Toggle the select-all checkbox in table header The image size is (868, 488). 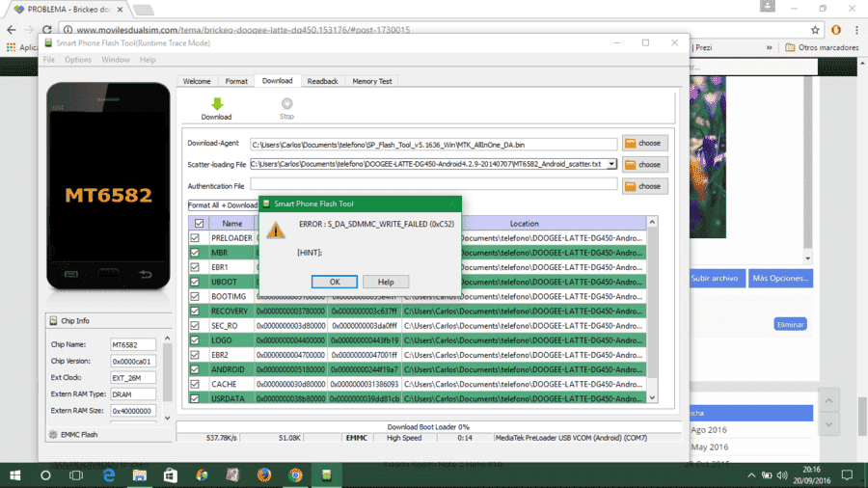click(x=199, y=224)
